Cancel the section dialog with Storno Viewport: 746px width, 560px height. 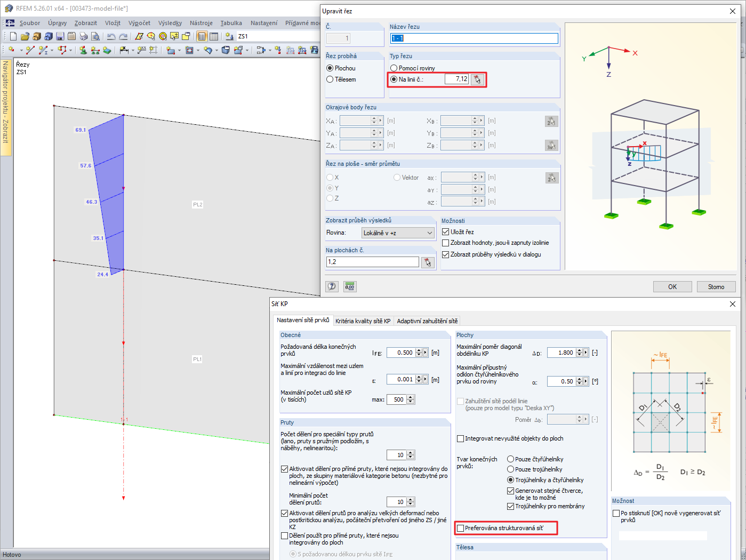coord(716,286)
